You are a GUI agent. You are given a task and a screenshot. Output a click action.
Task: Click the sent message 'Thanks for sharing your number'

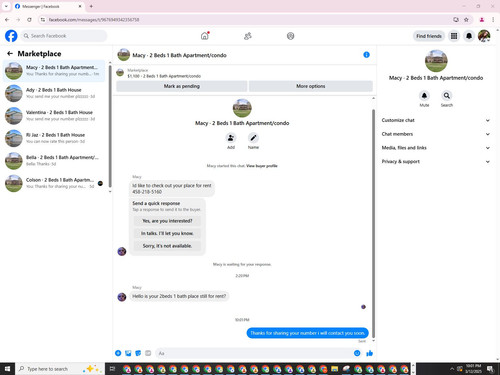pos(307,333)
